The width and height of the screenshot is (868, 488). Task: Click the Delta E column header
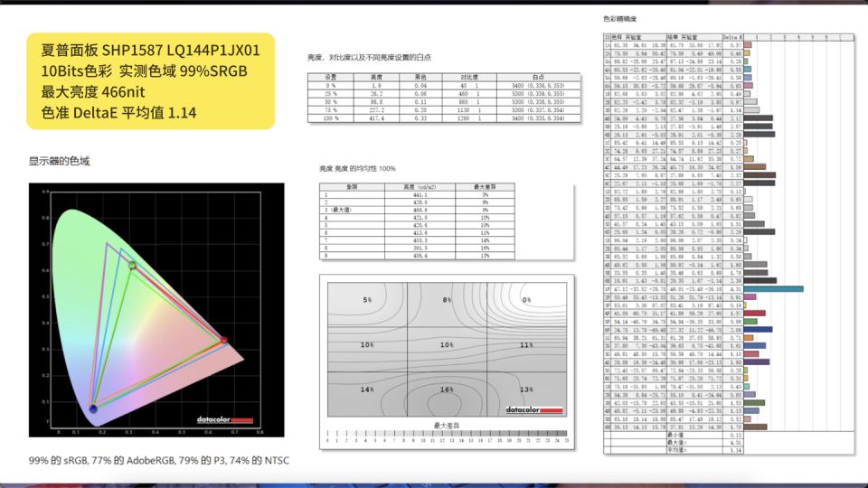click(732, 37)
